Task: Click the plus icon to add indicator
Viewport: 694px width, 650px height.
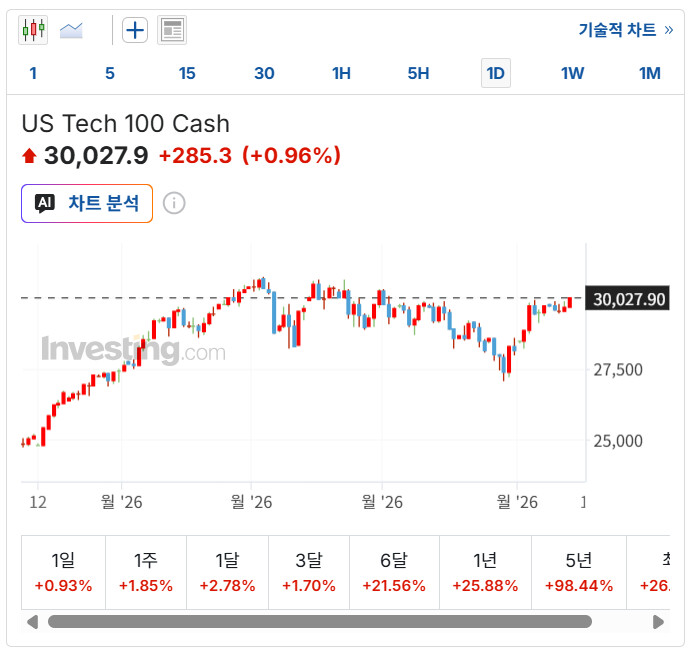Action: [x=135, y=30]
